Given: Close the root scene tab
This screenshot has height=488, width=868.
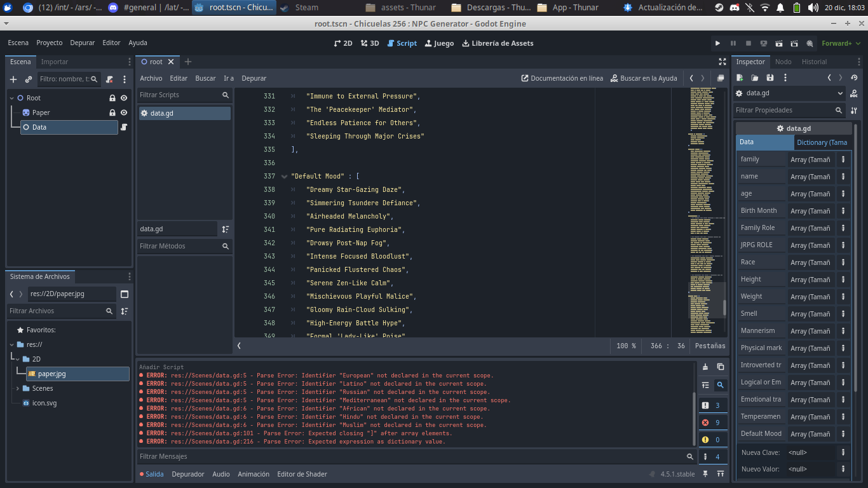Looking at the screenshot, I should tap(171, 62).
